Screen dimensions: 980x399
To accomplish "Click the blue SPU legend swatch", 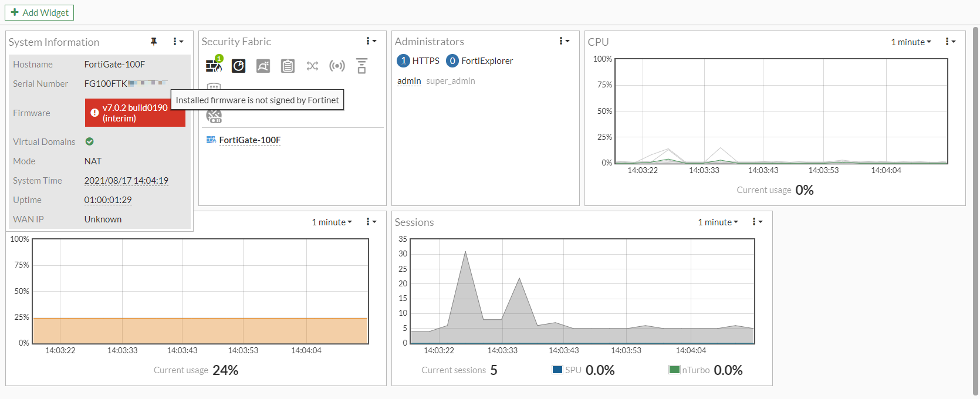I will [557, 370].
